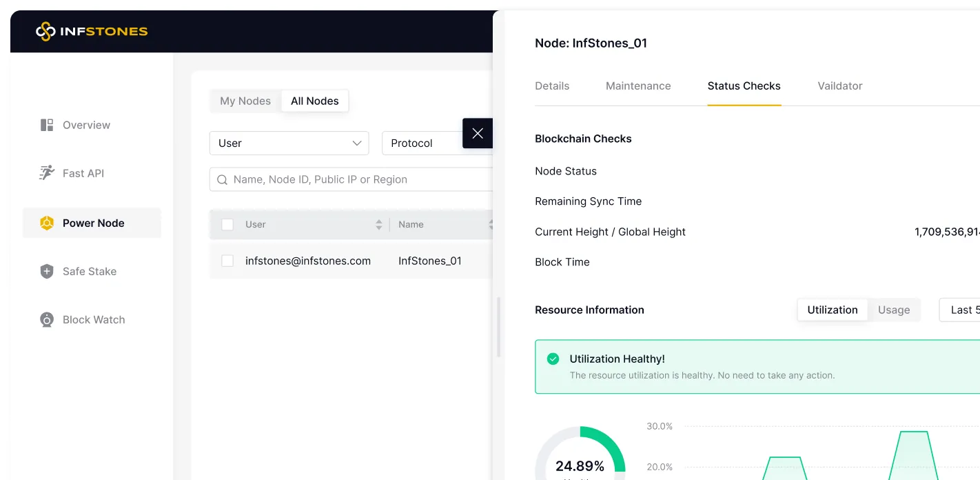Image resolution: width=980 pixels, height=480 pixels.
Task: Click the vertical scrollbar beside node table
Action: pos(499,326)
